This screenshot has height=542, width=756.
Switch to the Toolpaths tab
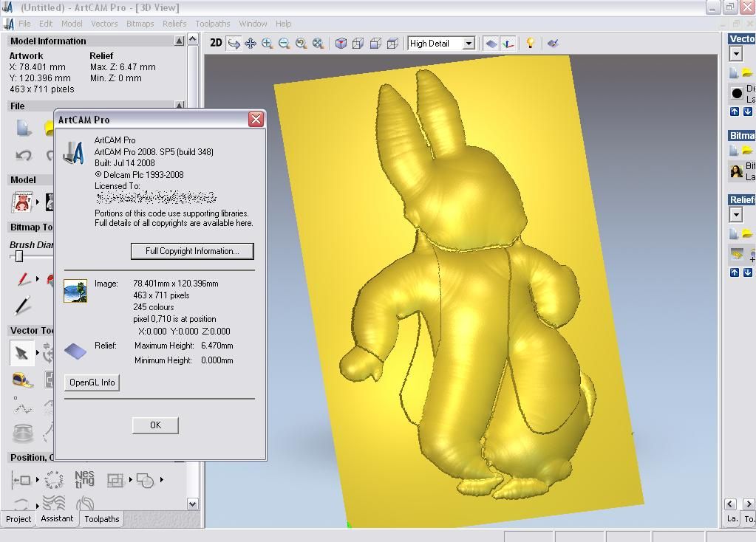pyautogui.click(x=102, y=519)
